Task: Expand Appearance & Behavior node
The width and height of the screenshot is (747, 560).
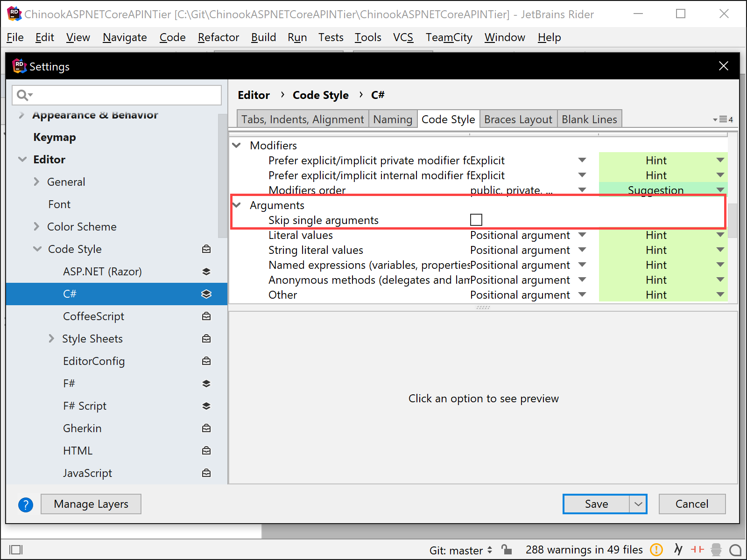Action: pyautogui.click(x=21, y=115)
